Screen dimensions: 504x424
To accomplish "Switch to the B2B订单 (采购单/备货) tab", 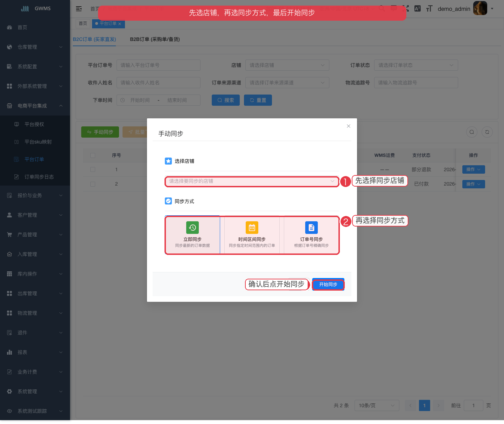I will (x=155, y=39).
